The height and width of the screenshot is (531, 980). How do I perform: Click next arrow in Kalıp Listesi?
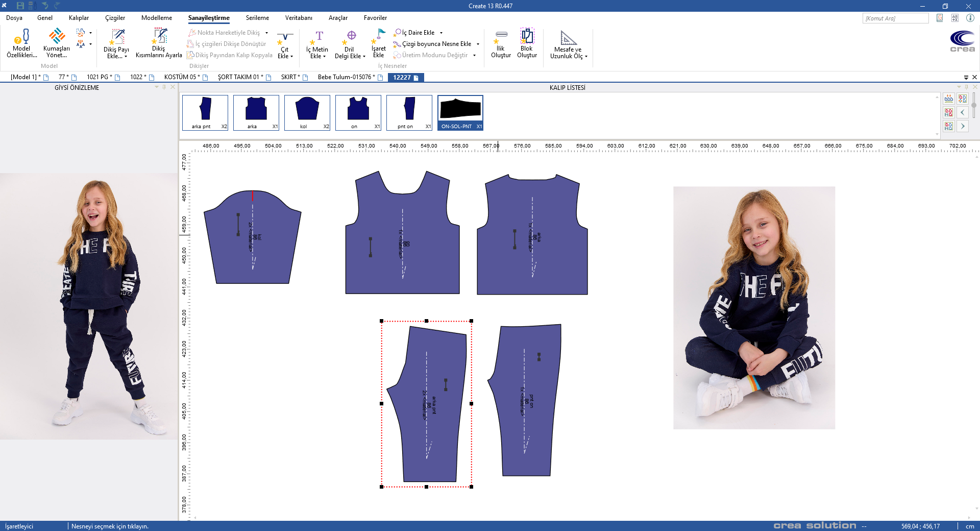point(963,126)
